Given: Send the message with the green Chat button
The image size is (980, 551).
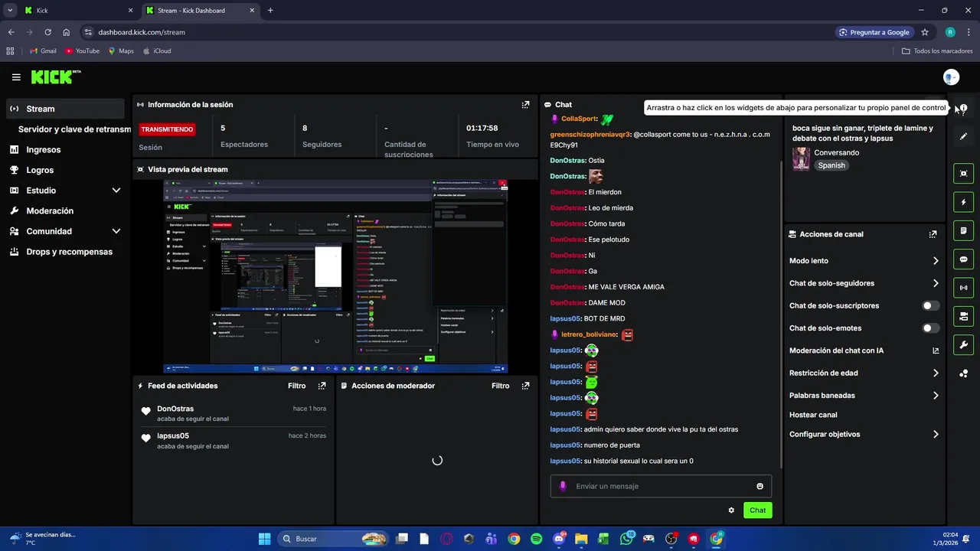Looking at the screenshot, I should [x=757, y=510].
